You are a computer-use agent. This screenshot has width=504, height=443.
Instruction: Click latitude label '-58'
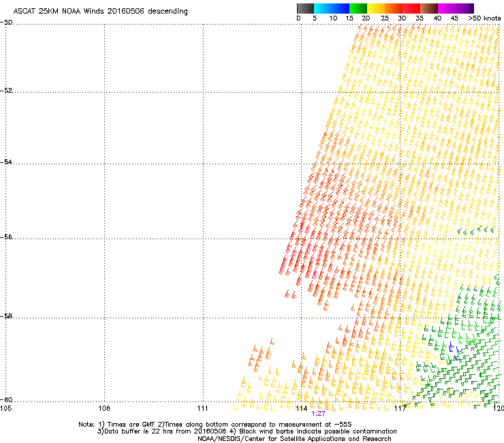click(x=6, y=316)
